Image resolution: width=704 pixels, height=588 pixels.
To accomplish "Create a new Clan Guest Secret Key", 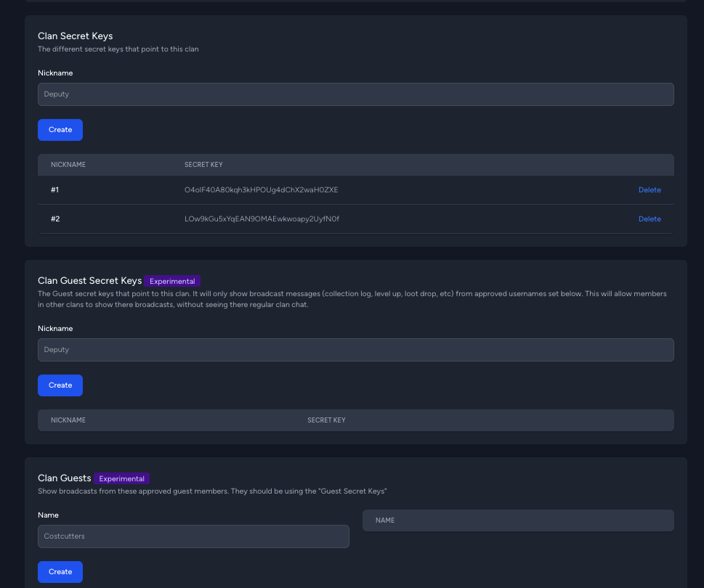I will [x=60, y=385].
